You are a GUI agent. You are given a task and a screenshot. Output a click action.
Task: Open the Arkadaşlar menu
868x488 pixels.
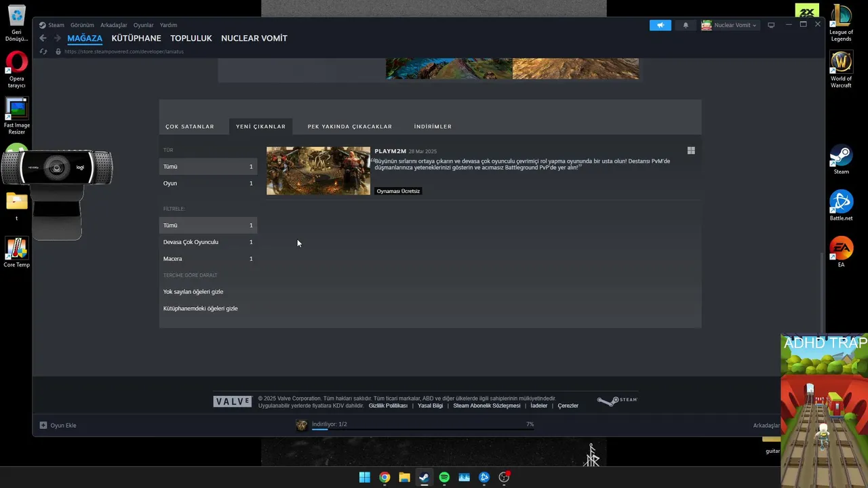pyautogui.click(x=114, y=25)
